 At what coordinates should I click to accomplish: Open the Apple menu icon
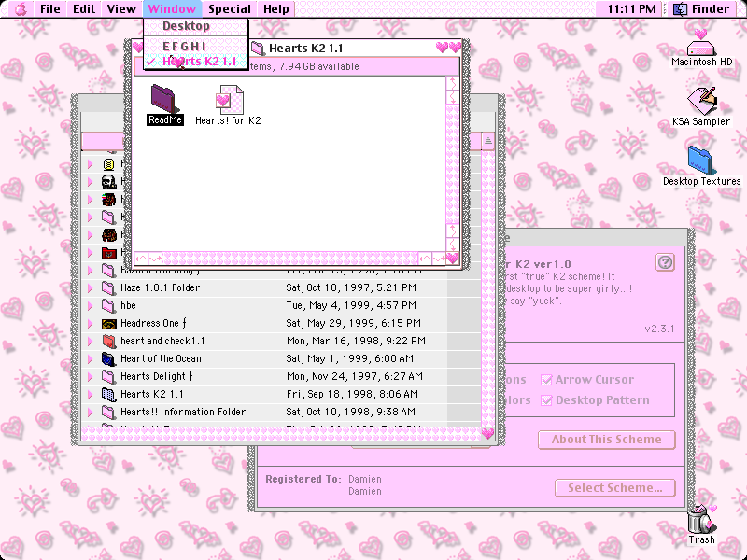pyautogui.click(x=21, y=9)
